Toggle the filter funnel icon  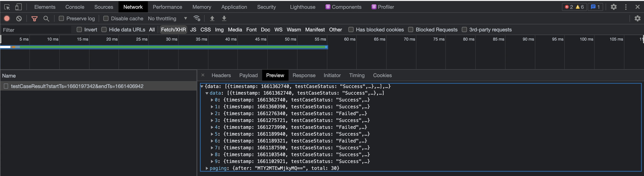point(35,19)
